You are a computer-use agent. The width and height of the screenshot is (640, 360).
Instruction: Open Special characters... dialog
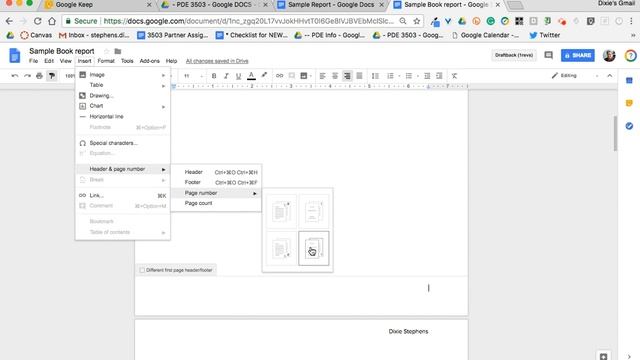pyautogui.click(x=123, y=143)
